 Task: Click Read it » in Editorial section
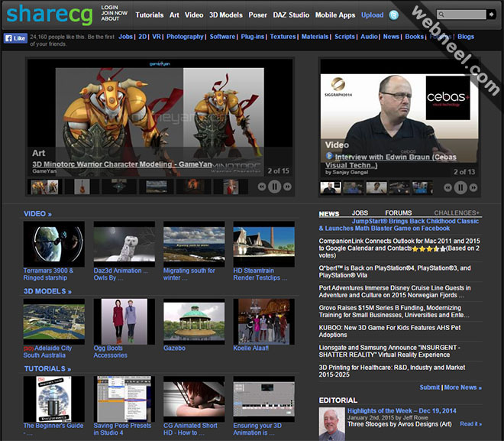point(470,424)
